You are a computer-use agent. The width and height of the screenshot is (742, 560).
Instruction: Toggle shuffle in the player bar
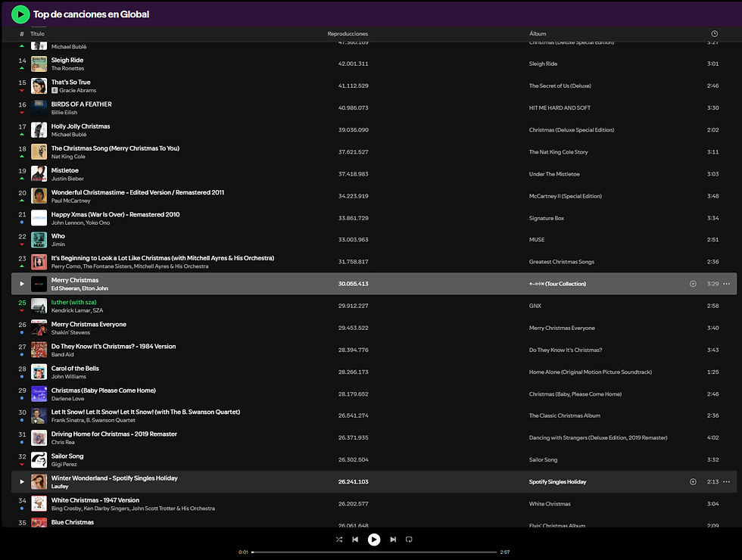(339, 539)
